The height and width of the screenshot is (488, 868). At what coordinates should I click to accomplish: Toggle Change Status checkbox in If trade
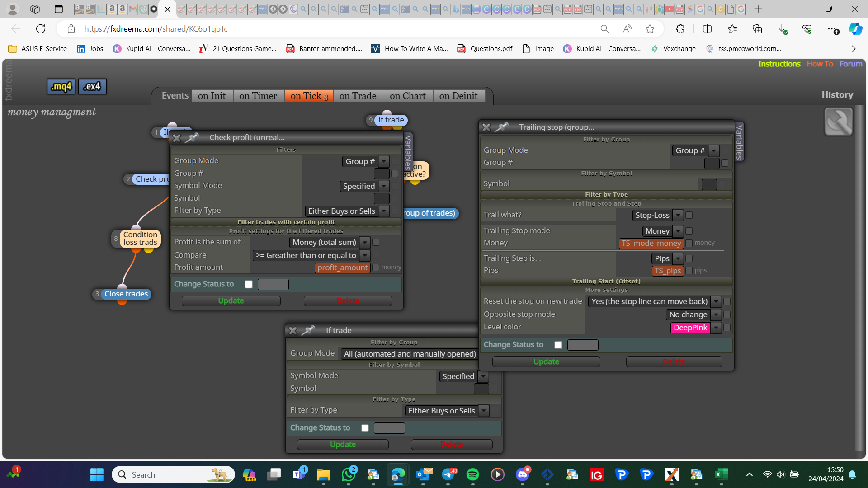click(x=365, y=428)
